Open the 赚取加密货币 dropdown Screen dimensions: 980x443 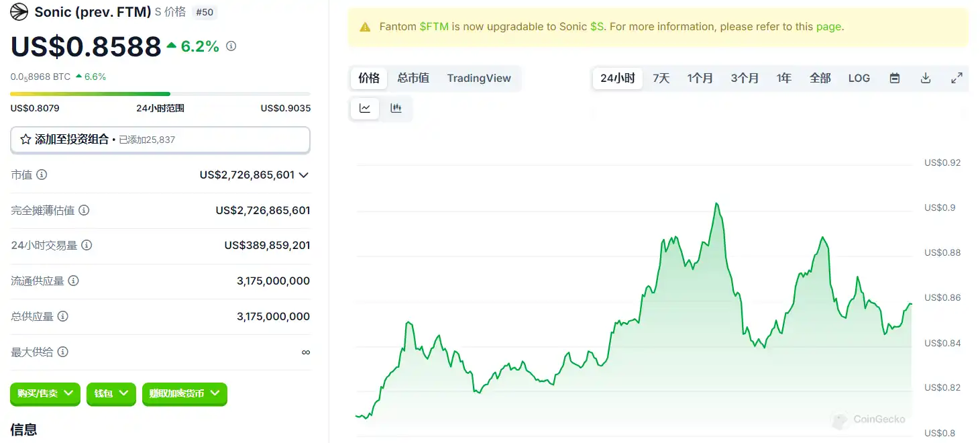[184, 394]
